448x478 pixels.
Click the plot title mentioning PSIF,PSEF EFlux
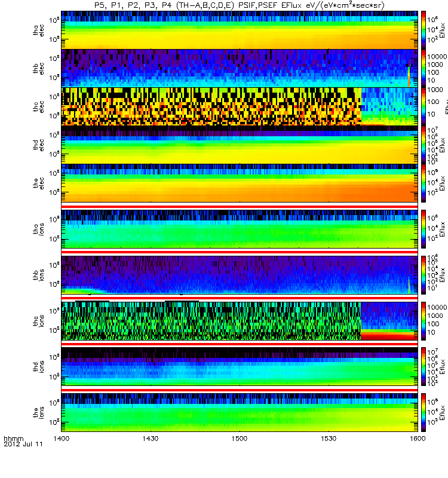pyautogui.click(x=240, y=5)
